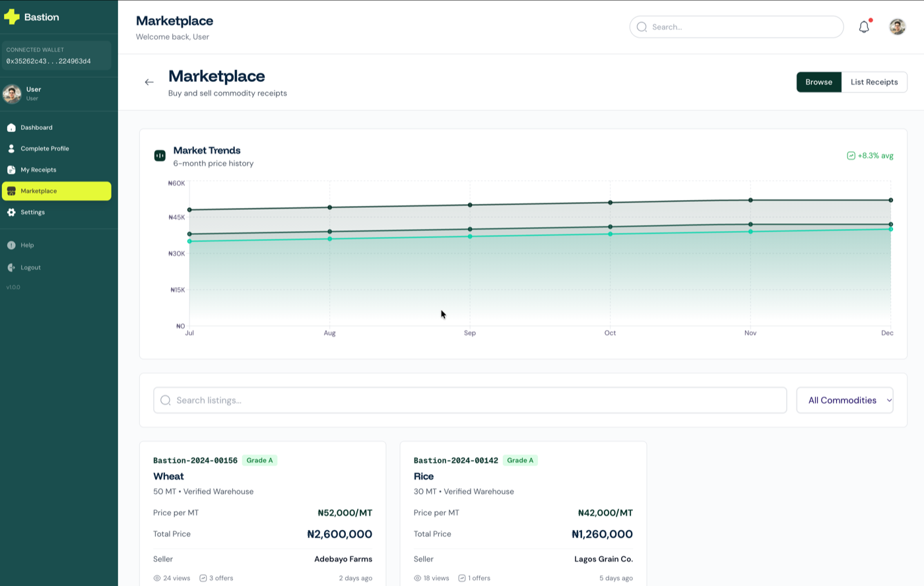This screenshot has height=586, width=924.
Task: Select Help in the sidebar
Action: pyautogui.click(x=57, y=245)
